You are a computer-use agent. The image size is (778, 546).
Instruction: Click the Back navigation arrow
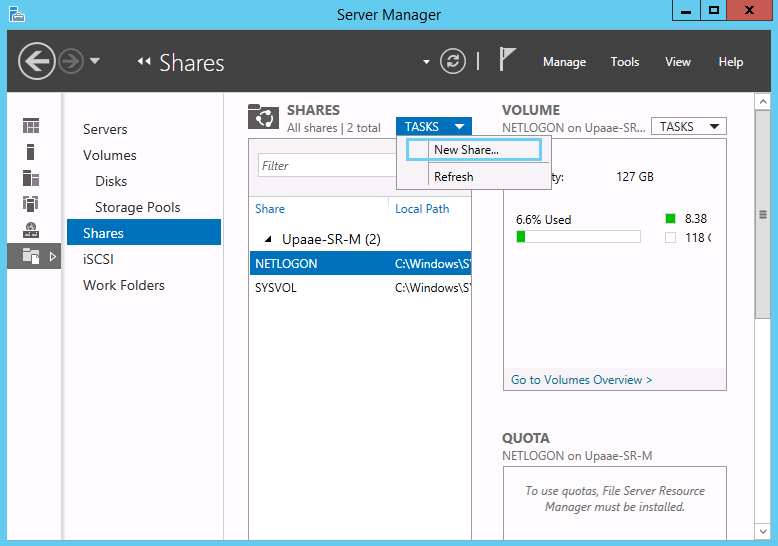coord(36,62)
